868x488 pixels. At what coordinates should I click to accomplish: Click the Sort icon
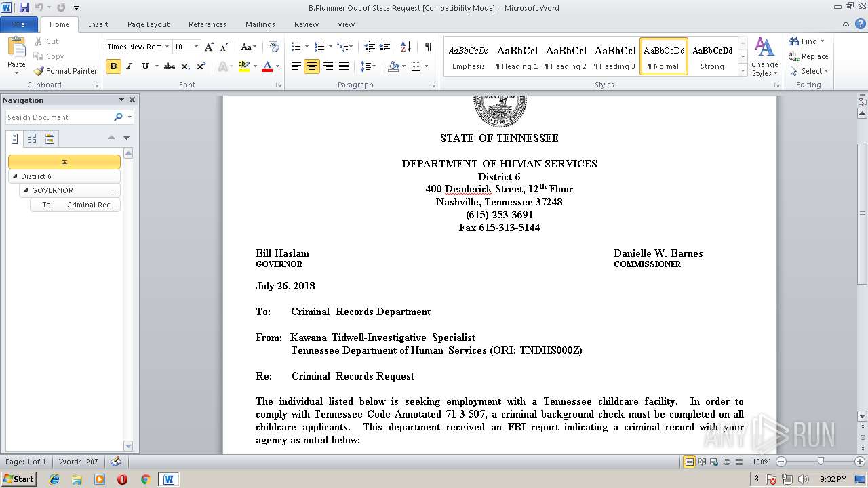click(406, 47)
